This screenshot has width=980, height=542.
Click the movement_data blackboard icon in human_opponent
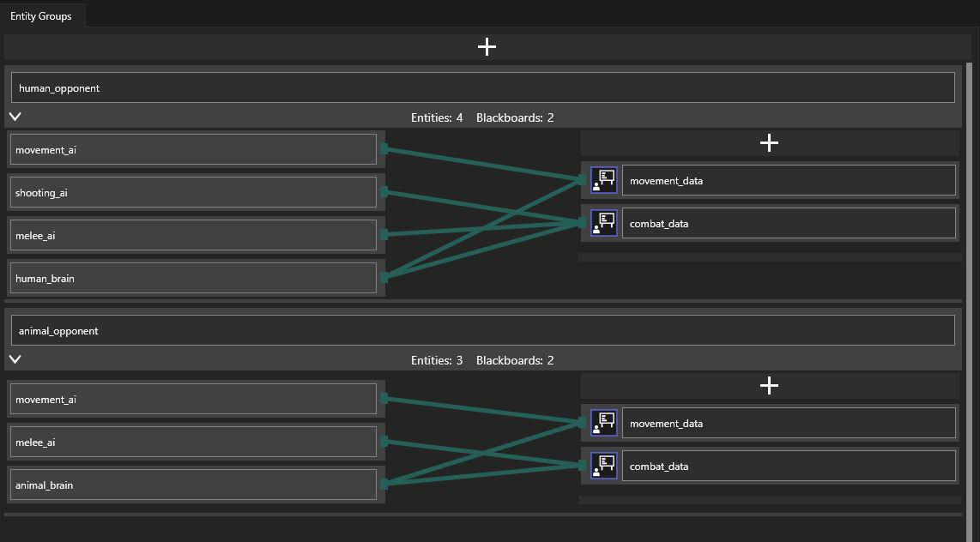pyautogui.click(x=603, y=180)
